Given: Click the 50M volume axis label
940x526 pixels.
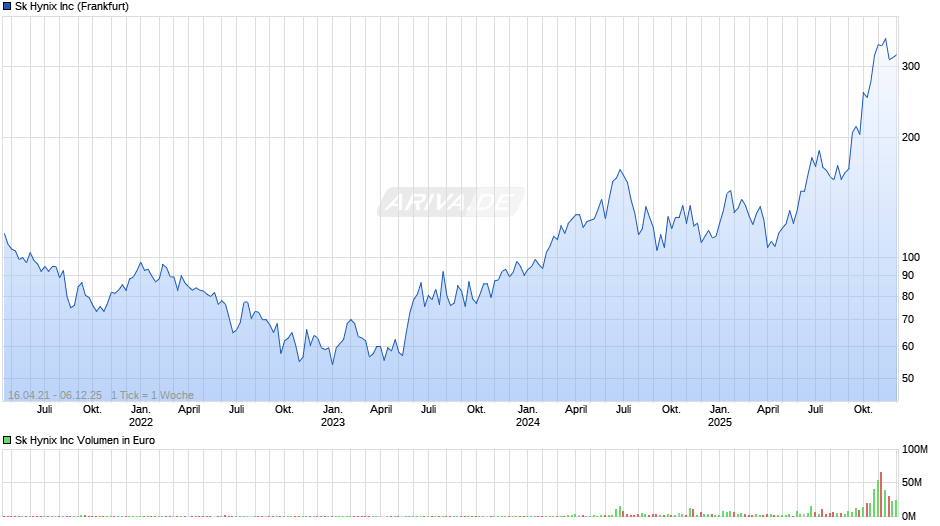Looking at the screenshot, I should pyautogui.click(x=912, y=483).
